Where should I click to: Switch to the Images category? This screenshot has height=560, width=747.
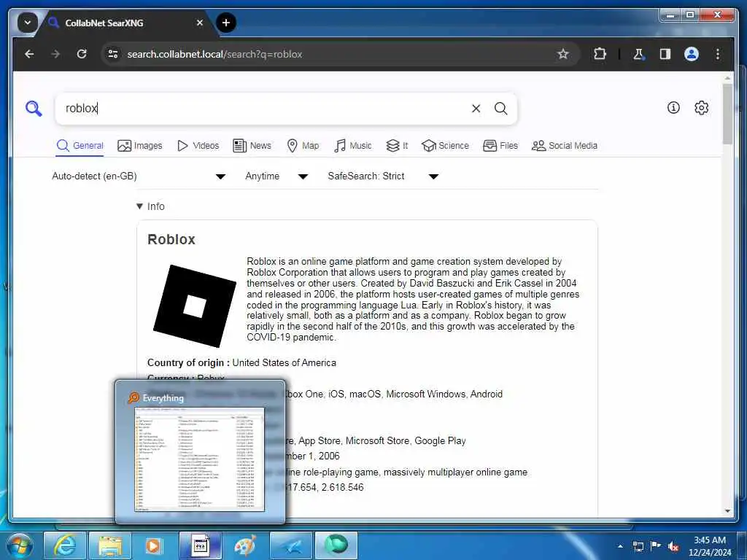(x=139, y=146)
